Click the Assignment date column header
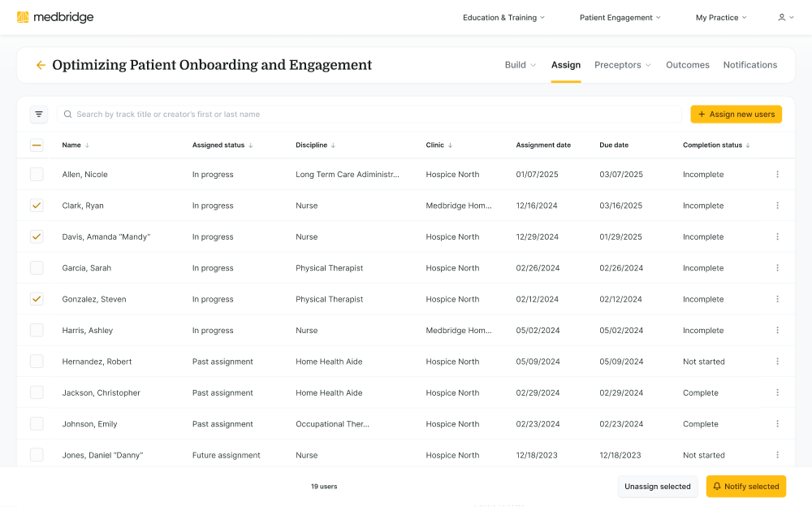 point(543,145)
